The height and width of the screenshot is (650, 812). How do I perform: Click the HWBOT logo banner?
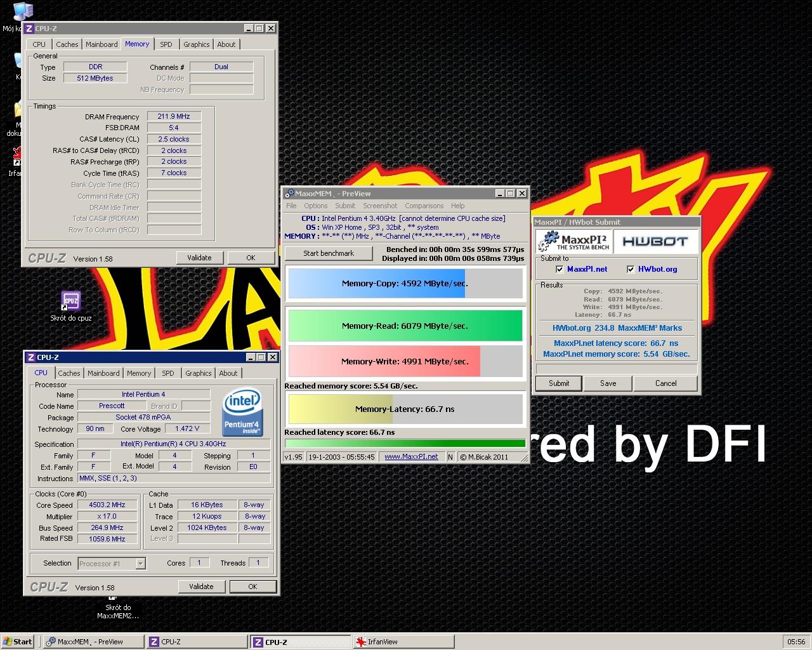[655, 242]
